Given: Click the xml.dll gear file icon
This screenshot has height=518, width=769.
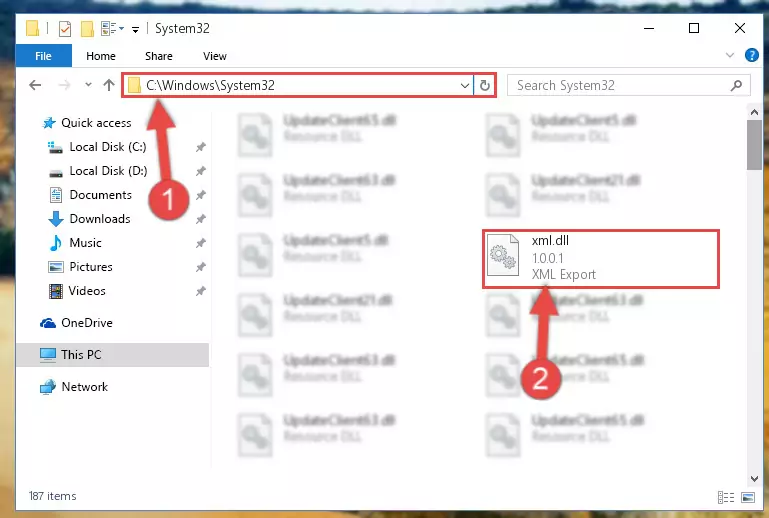Looking at the screenshot, I should point(503,256).
